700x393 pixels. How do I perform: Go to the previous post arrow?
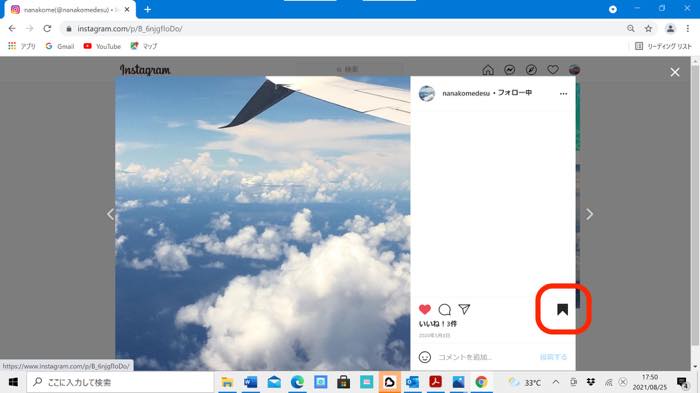pyautogui.click(x=110, y=214)
